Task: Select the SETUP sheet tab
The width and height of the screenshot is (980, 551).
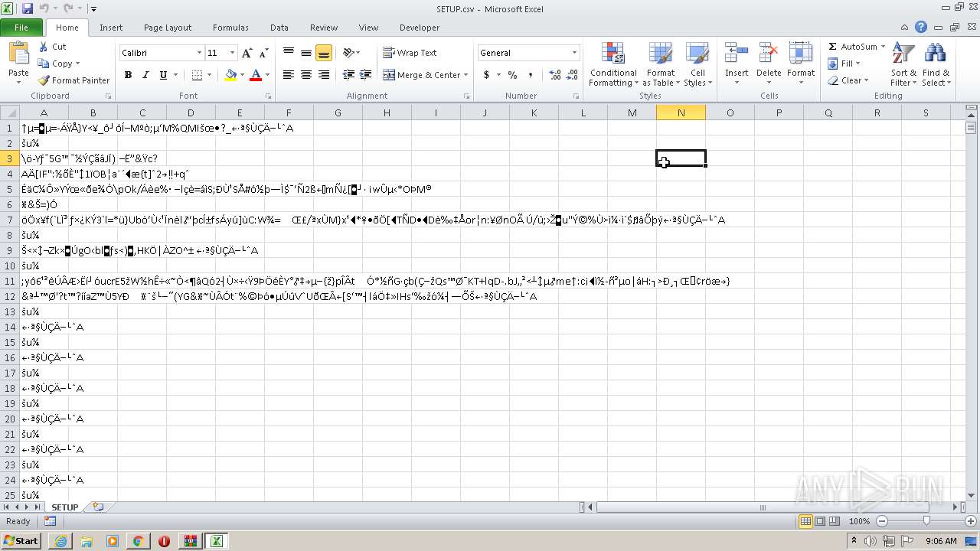Action: (x=65, y=507)
